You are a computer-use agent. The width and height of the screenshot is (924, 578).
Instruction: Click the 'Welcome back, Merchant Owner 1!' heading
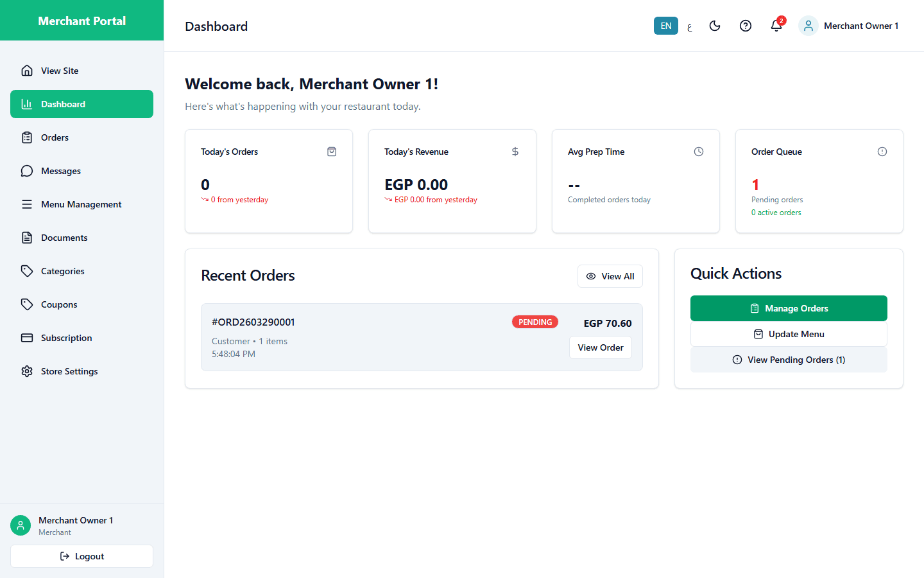pyautogui.click(x=312, y=84)
